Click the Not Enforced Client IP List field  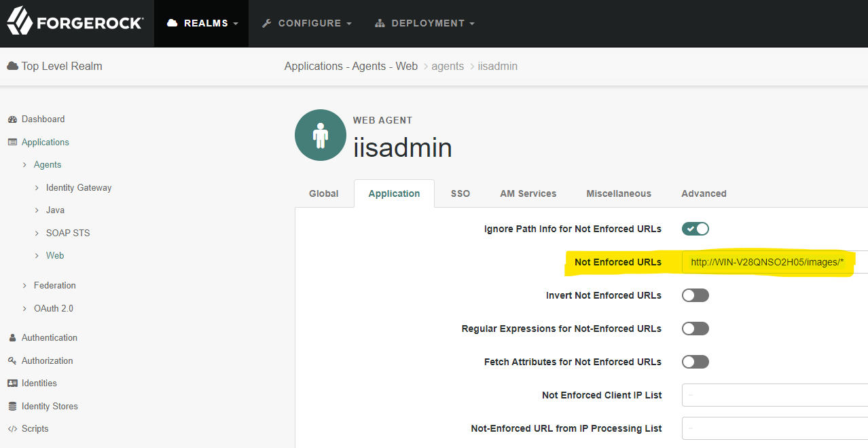775,395
